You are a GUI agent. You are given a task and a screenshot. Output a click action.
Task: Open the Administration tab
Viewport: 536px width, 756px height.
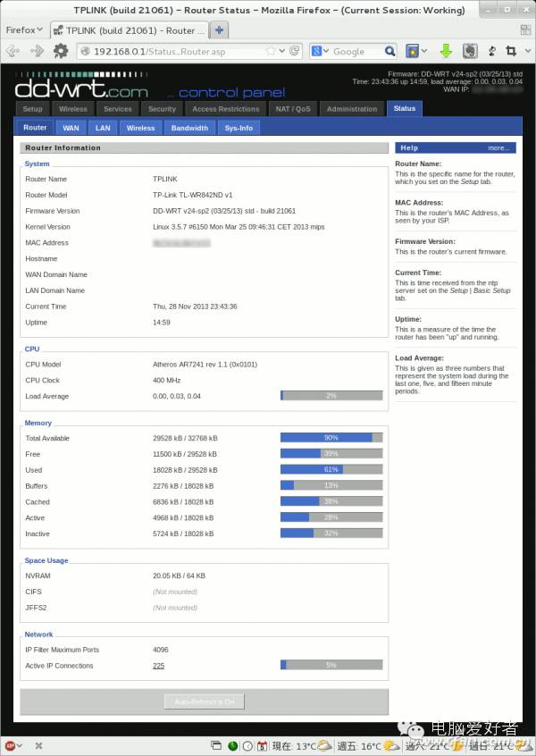coord(352,109)
